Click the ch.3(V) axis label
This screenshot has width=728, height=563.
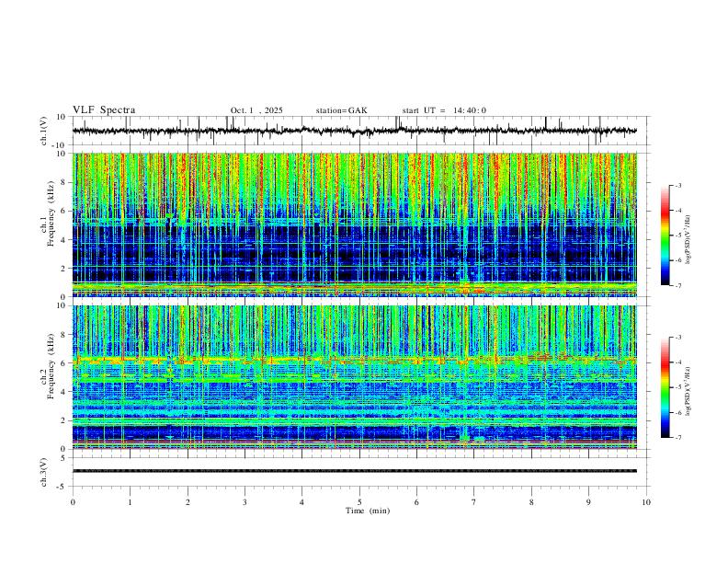pos(44,472)
